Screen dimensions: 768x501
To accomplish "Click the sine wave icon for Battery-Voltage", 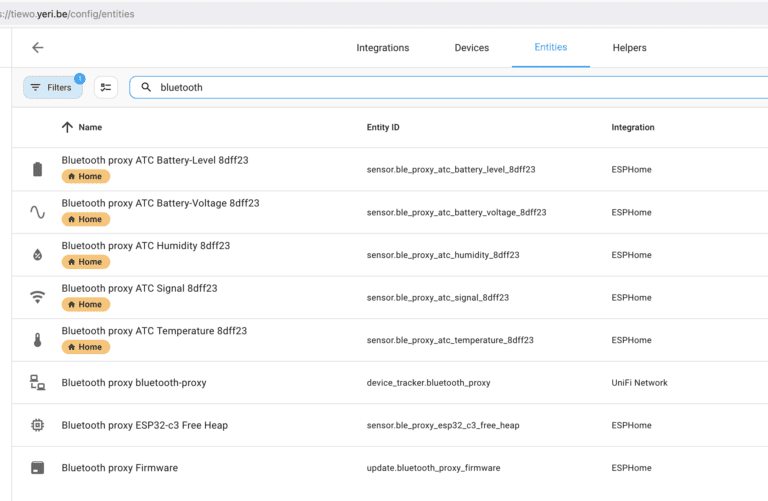I will pos(37,212).
